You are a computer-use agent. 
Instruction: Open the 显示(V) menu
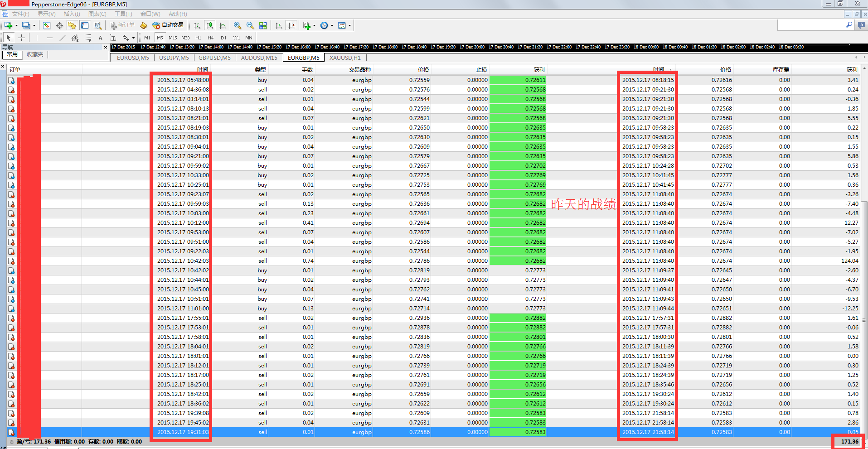[x=46, y=14]
